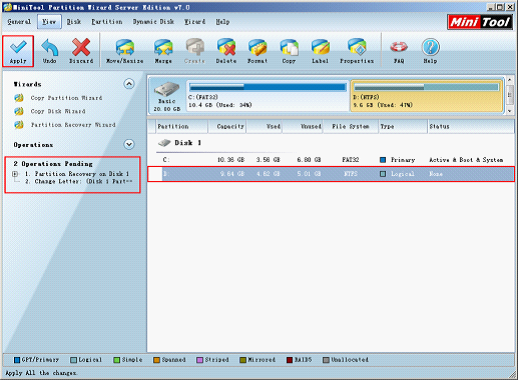Click the Striped legend color swatch
The width and height of the screenshot is (518, 380).
[200, 360]
